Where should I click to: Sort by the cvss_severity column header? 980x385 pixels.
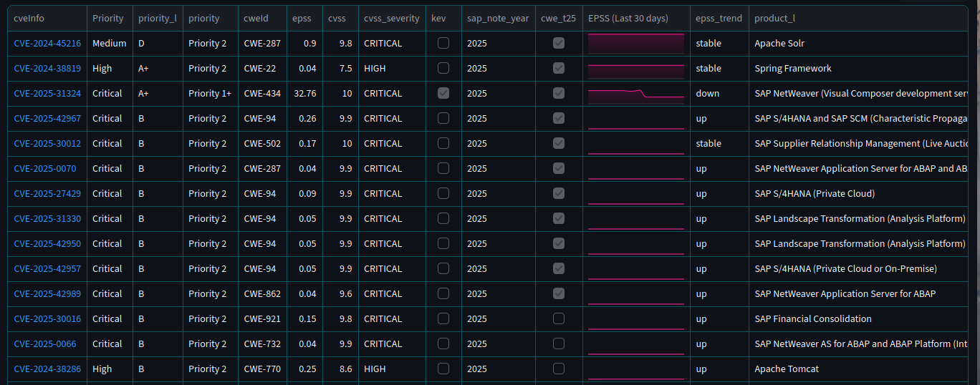pyautogui.click(x=392, y=18)
